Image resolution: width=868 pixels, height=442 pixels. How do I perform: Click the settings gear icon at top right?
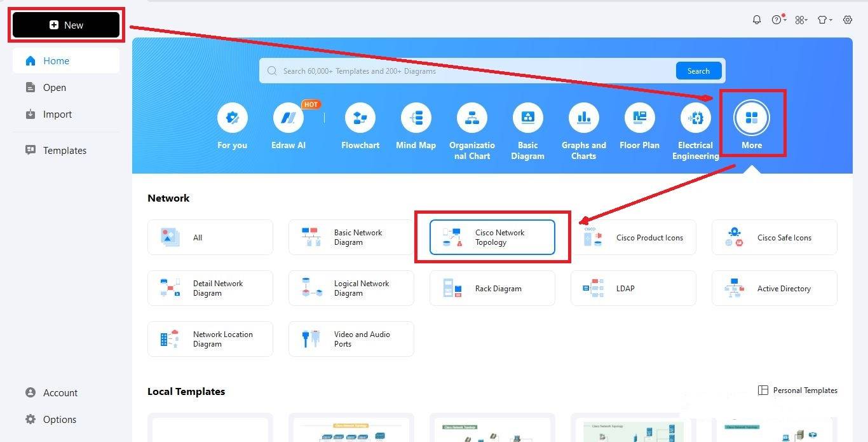click(848, 20)
